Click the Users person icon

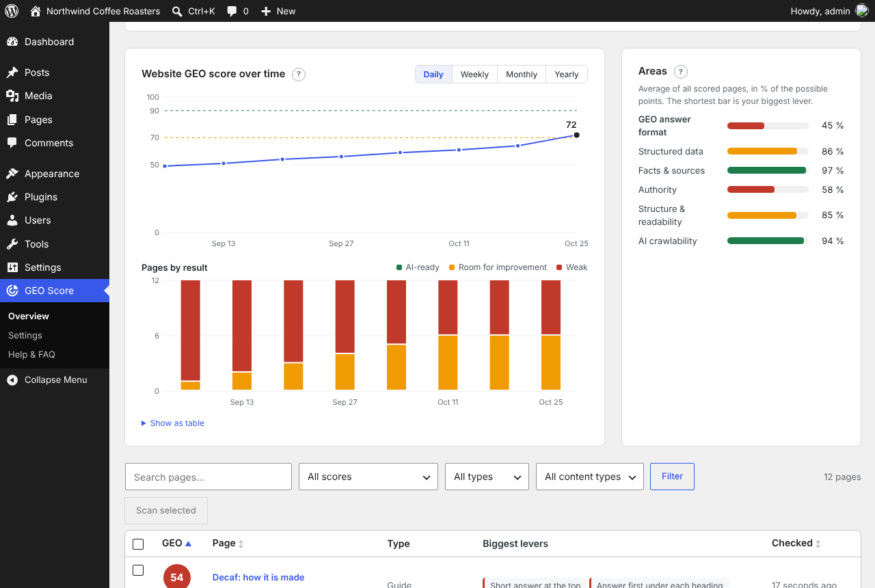[12, 220]
